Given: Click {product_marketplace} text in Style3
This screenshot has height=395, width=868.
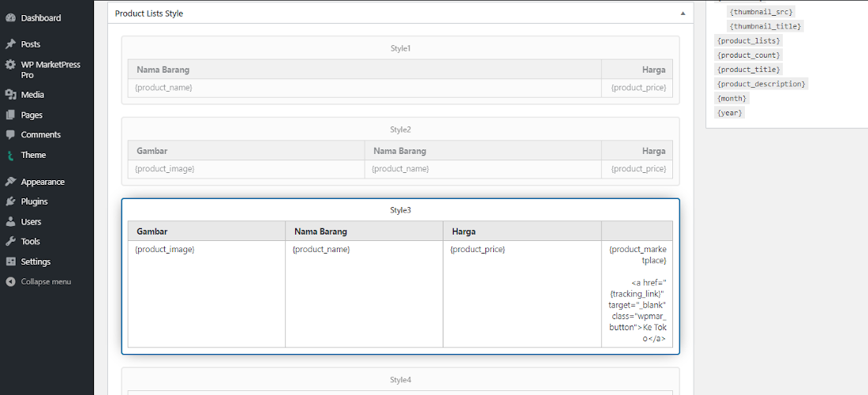Looking at the screenshot, I should click(638, 255).
